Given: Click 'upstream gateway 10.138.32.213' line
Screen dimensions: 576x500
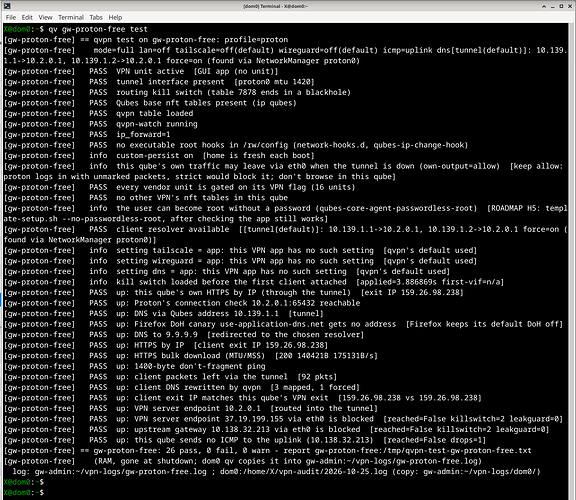Looking at the screenshot, I should (x=276, y=429).
